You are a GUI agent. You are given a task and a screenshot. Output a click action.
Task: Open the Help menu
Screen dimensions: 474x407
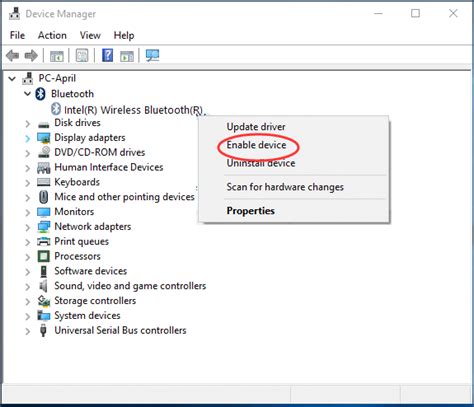coord(124,35)
